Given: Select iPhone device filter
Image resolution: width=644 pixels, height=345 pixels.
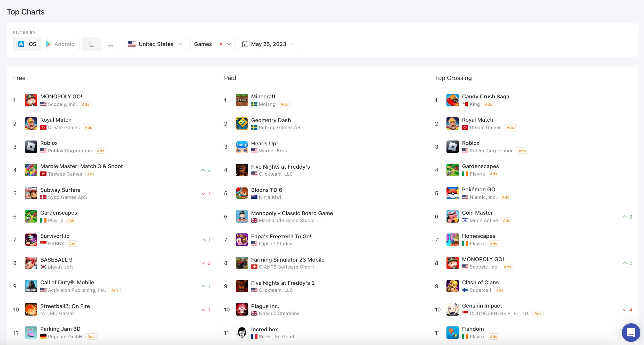Looking at the screenshot, I should (92, 44).
